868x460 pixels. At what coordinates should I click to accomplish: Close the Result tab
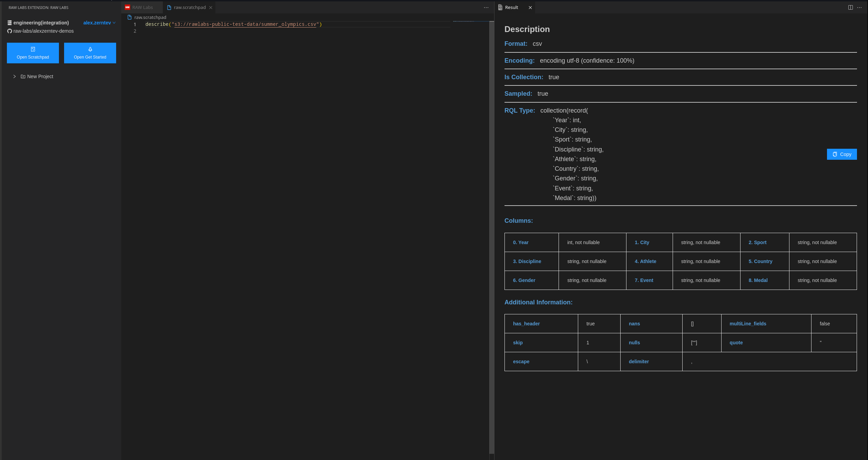[530, 8]
